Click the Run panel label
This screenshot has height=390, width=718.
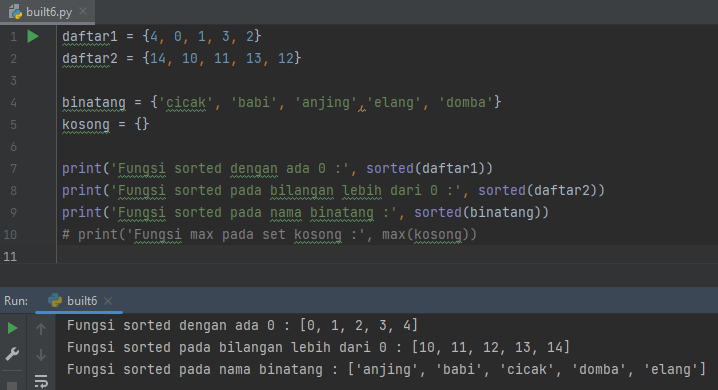click(16, 301)
